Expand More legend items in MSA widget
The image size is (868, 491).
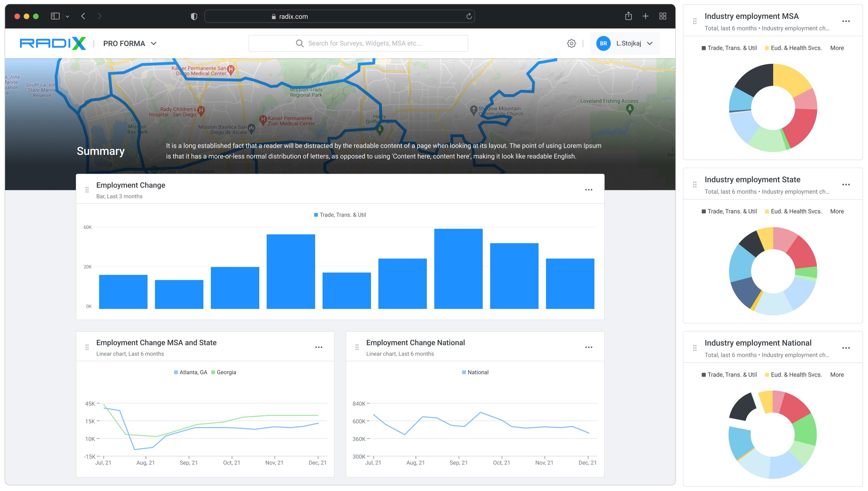click(x=837, y=48)
